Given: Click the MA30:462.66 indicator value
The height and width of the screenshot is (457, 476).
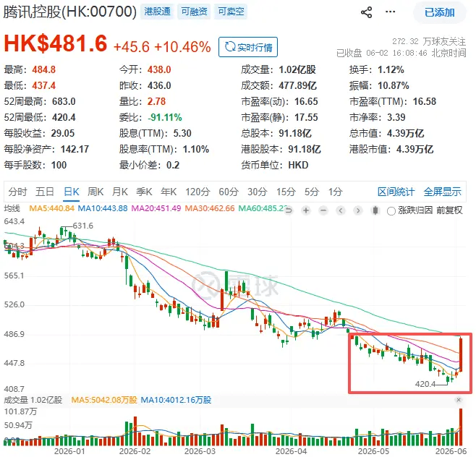Looking at the screenshot, I should 210,208.
